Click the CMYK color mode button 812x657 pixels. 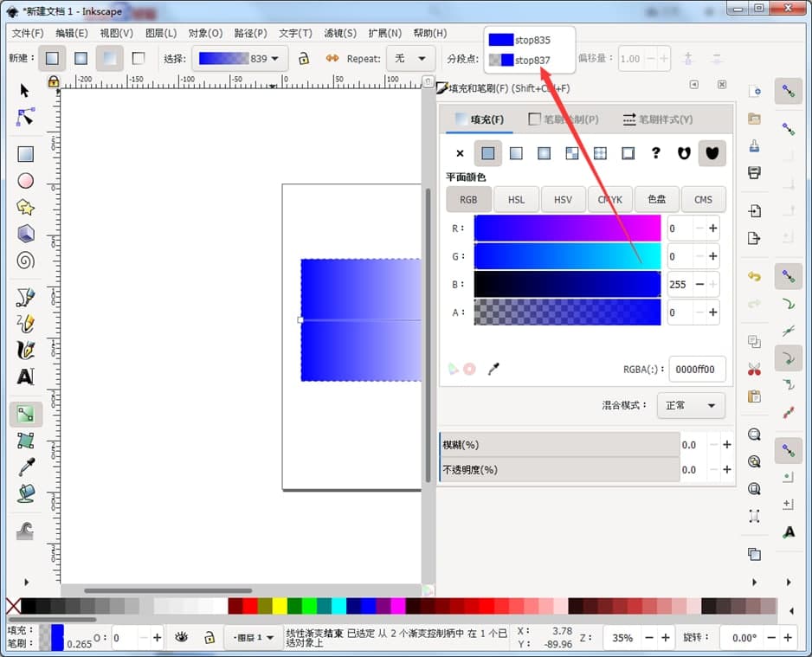[610, 199]
